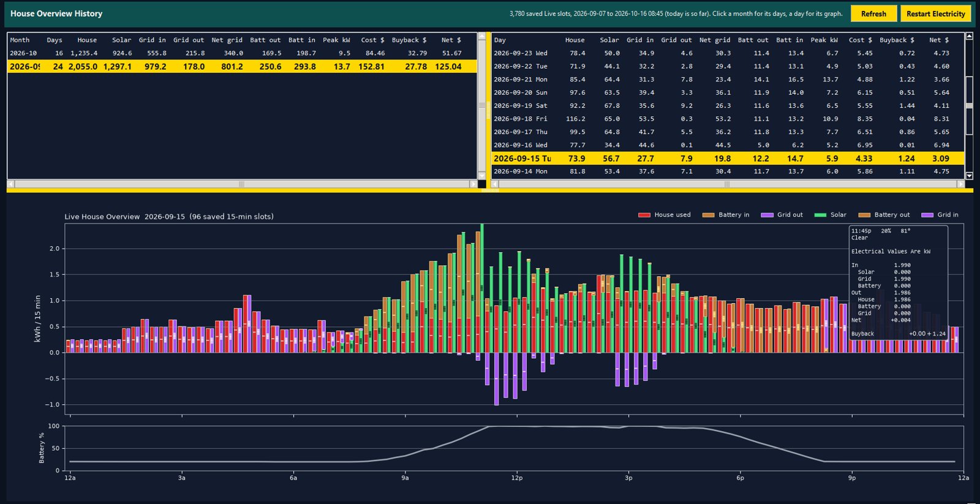Click the House used legend swatch
Screen dimensions: 980x504
click(x=644, y=215)
